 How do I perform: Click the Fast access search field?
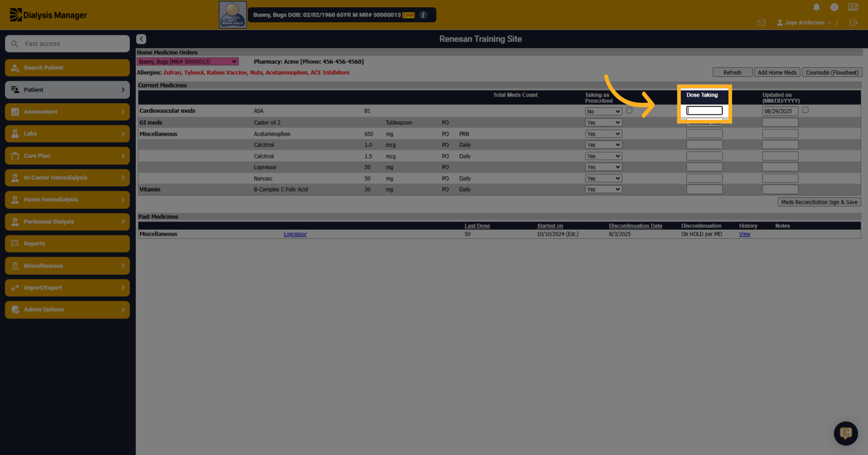(x=67, y=44)
